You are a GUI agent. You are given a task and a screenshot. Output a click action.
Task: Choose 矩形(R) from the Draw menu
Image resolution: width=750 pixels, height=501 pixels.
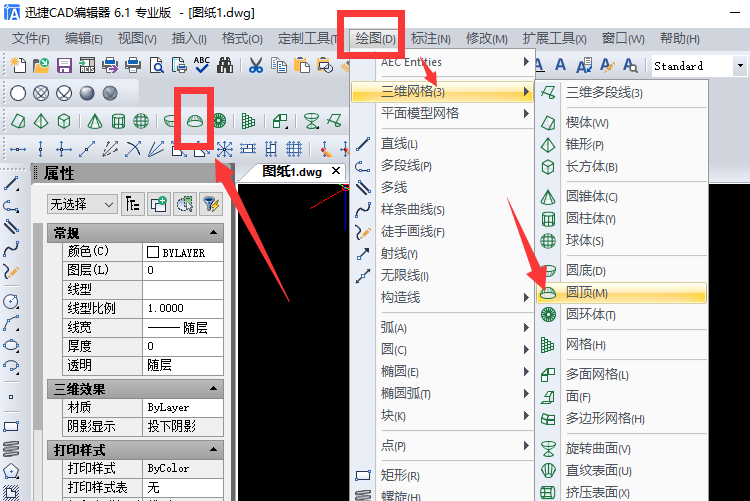click(x=443, y=476)
